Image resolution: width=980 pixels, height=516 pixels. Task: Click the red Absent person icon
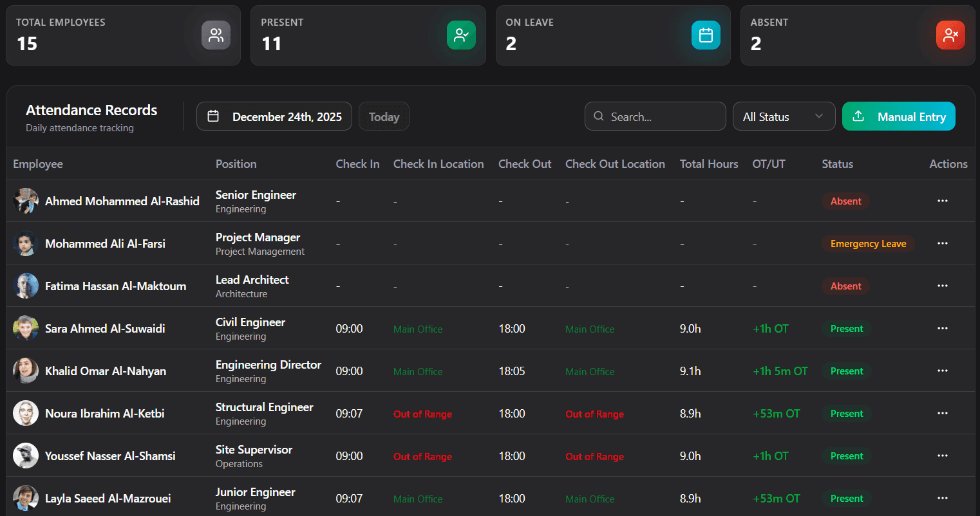coord(950,35)
